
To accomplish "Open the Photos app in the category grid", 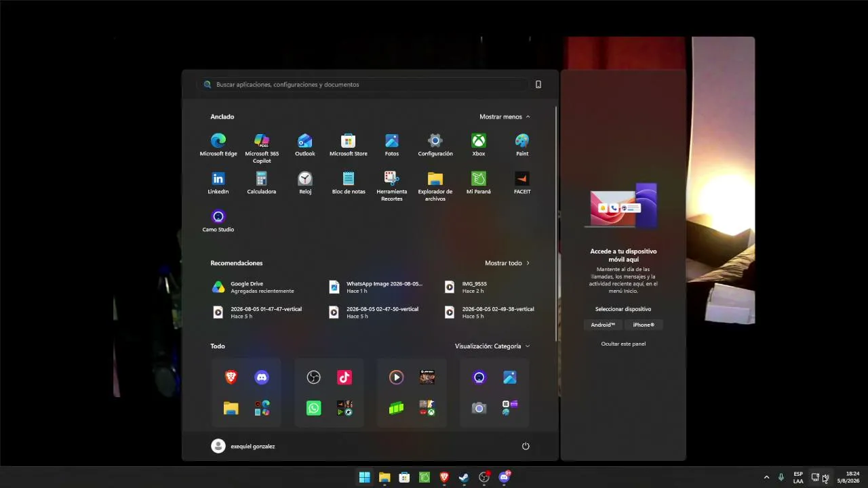I will [x=510, y=378].
